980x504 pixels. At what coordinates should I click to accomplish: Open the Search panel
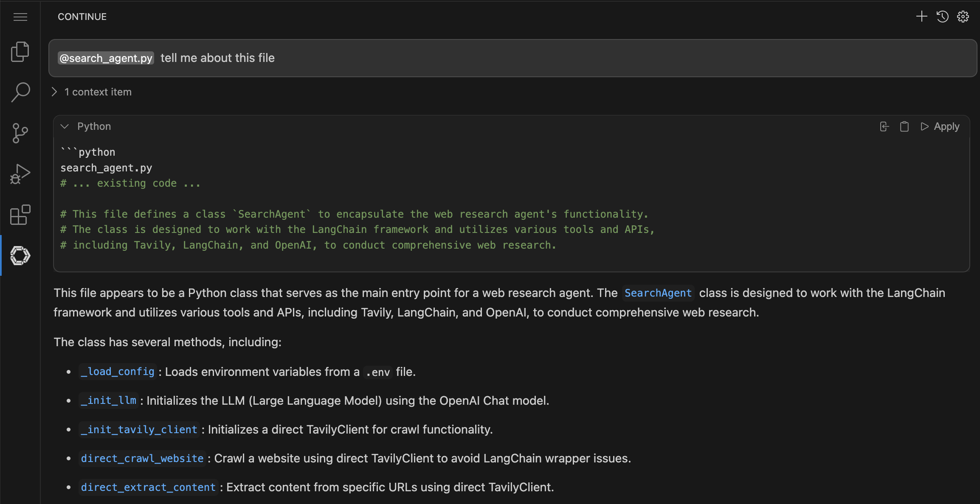pyautogui.click(x=20, y=92)
